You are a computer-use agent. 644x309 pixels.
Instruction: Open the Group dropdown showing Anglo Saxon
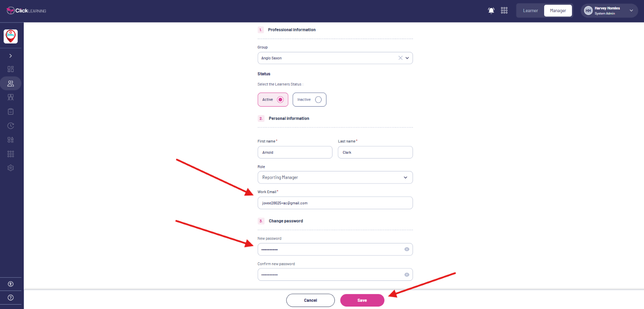(x=335, y=58)
